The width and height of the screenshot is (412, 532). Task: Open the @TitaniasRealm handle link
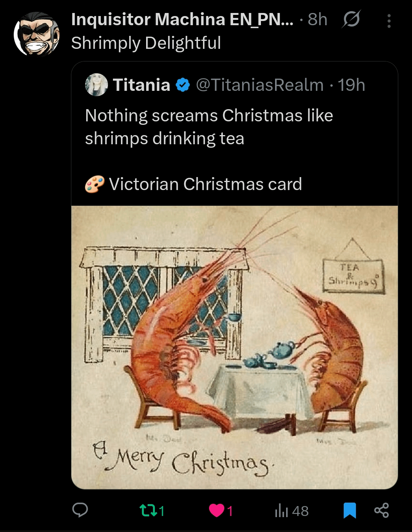tap(259, 85)
